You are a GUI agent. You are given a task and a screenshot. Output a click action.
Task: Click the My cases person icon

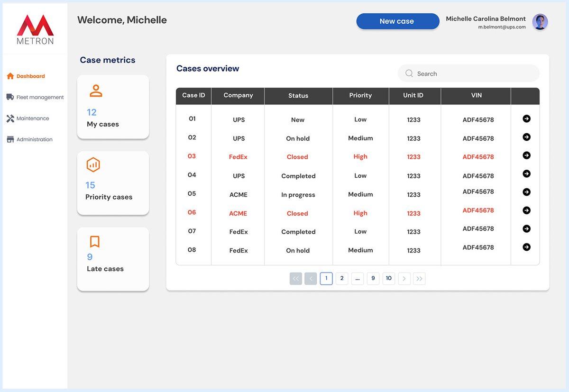(96, 91)
